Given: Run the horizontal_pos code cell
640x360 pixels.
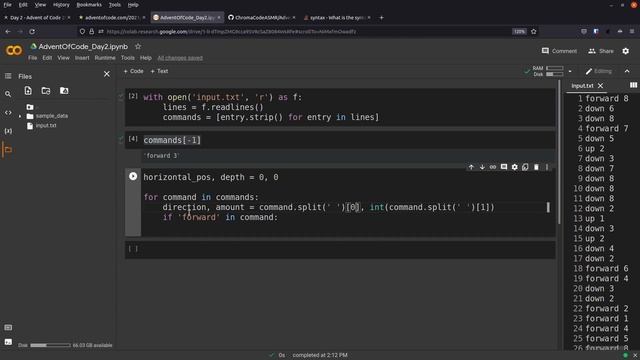Looking at the screenshot, I should (x=133, y=176).
